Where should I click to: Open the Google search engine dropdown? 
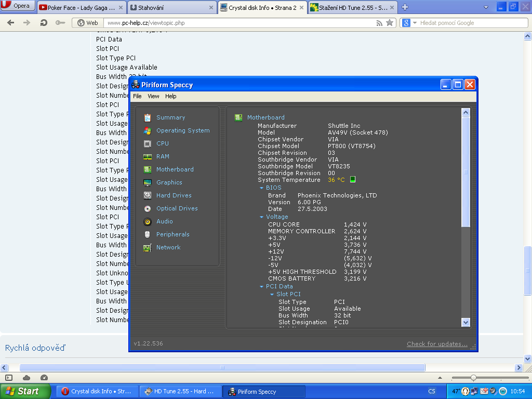tap(415, 23)
